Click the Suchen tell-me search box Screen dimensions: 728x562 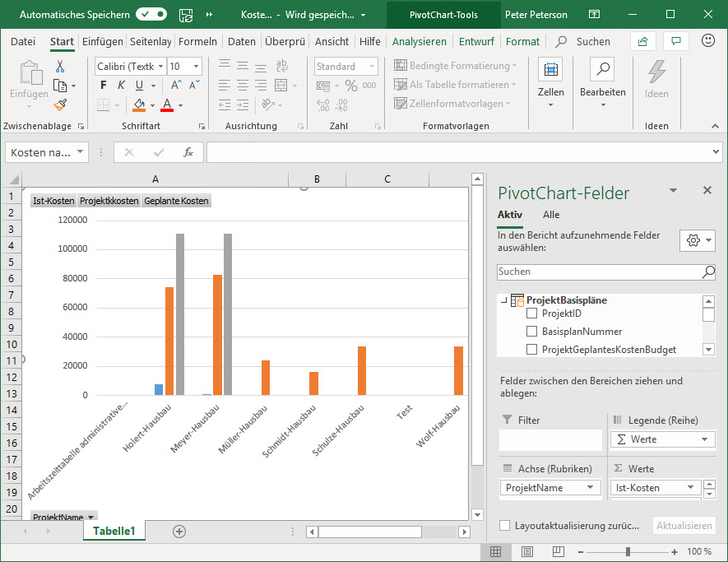(x=584, y=42)
